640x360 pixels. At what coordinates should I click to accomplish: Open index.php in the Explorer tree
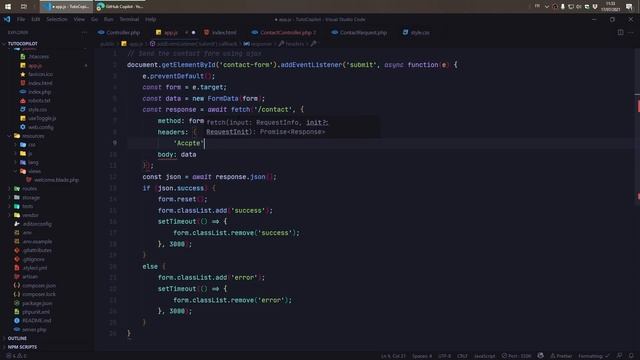pos(40,92)
